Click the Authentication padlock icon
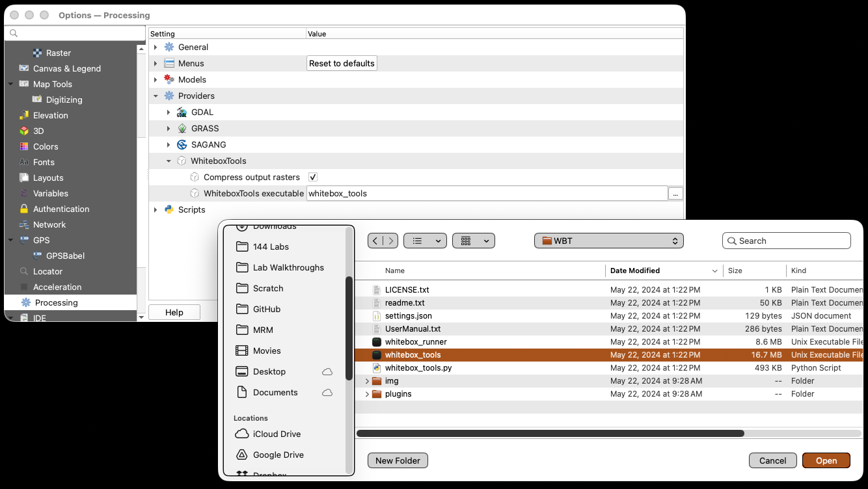The image size is (868, 489). (x=24, y=209)
